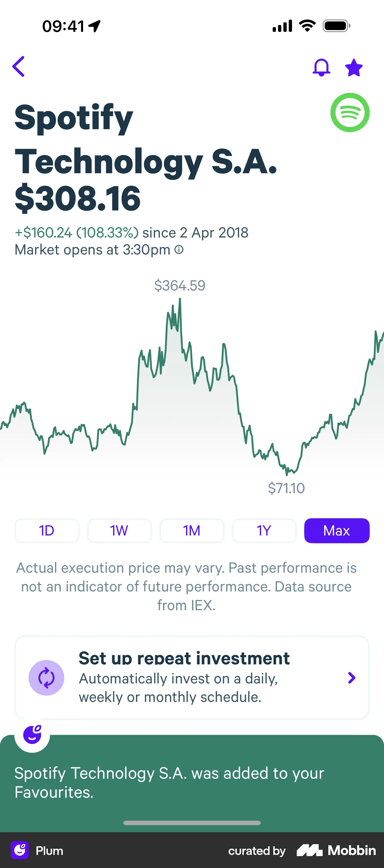Tap the back arrow icon
384x868 pixels.
click(19, 66)
